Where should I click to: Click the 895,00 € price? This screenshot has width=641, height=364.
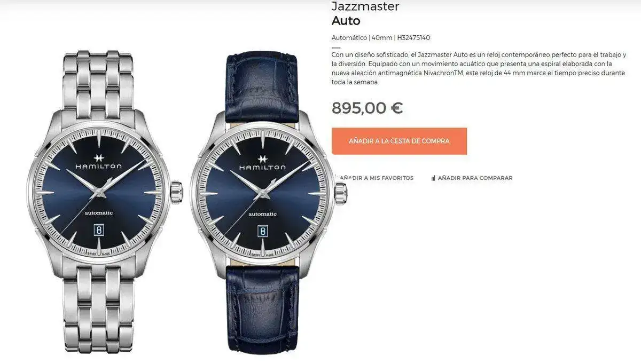(368, 108)
